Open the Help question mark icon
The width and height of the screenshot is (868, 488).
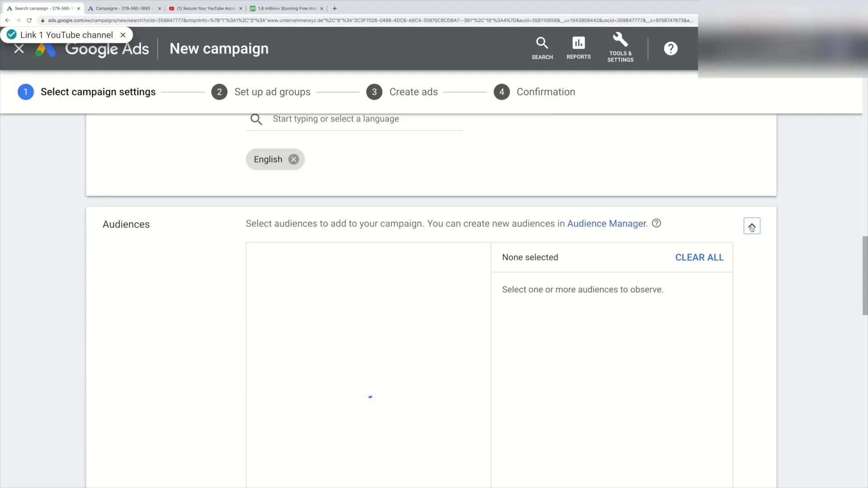click(x=670, y=48)
